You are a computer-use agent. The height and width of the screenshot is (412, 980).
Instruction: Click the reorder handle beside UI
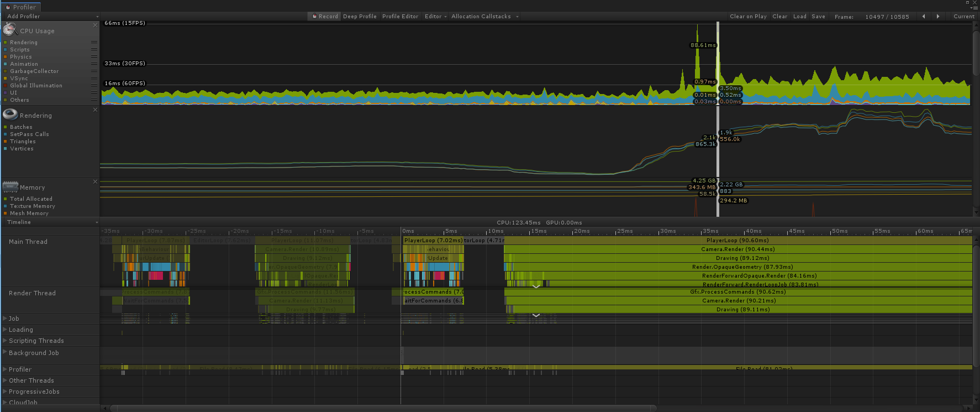94,92
